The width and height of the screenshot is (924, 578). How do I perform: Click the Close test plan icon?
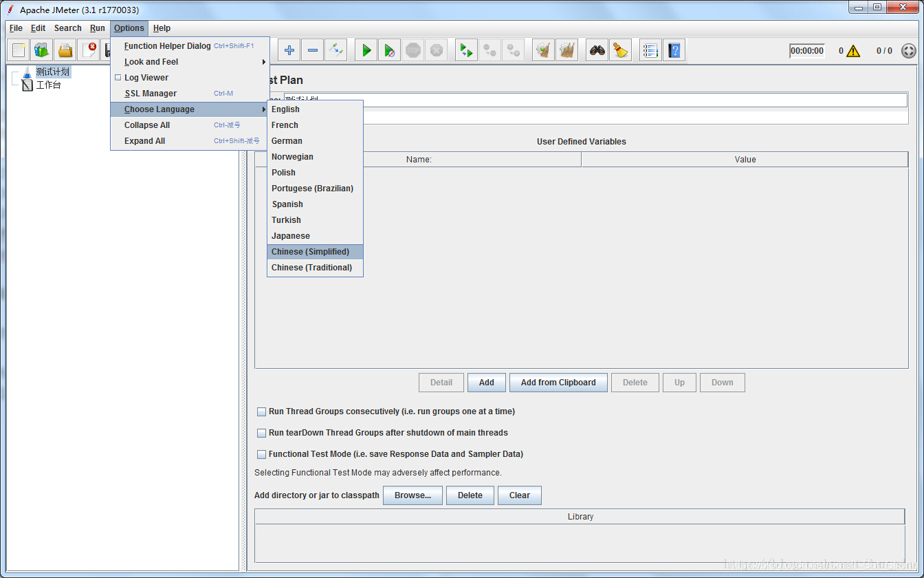click(89, 50)
